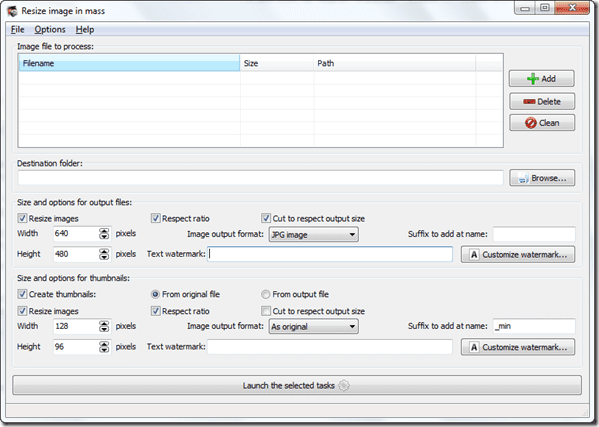Uncheck output Resize images checkbox
The image size is (599, 427).
[x=22, y=218]
